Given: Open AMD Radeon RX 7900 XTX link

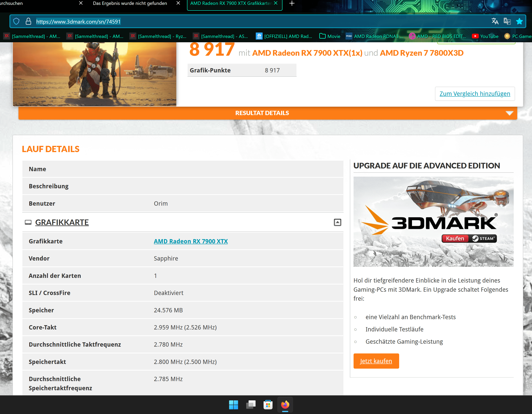Looking at the screenshot, I should pyautogui.click(x=191, y=241).
